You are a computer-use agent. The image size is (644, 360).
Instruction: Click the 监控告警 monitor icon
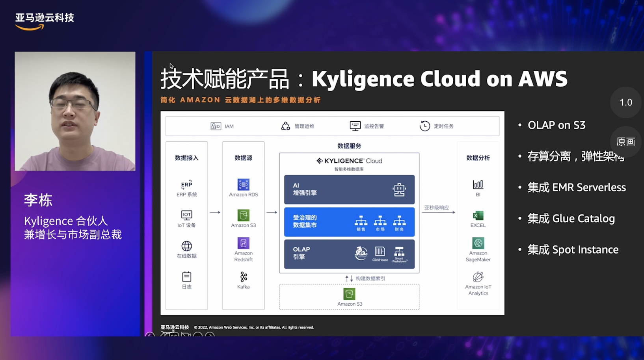pyautogui.click(x=355, y=126)
